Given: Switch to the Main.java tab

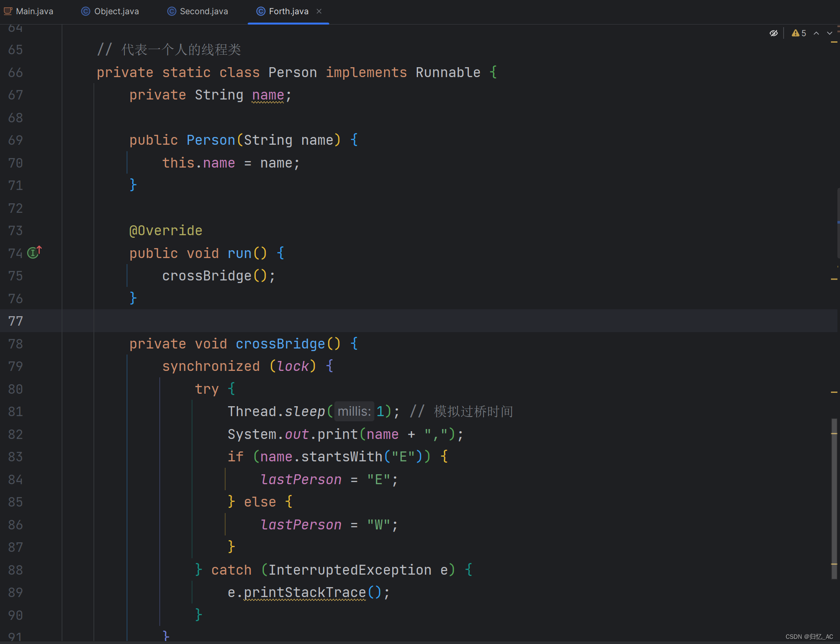Looking at the screenshot, I should coord(34,11).
